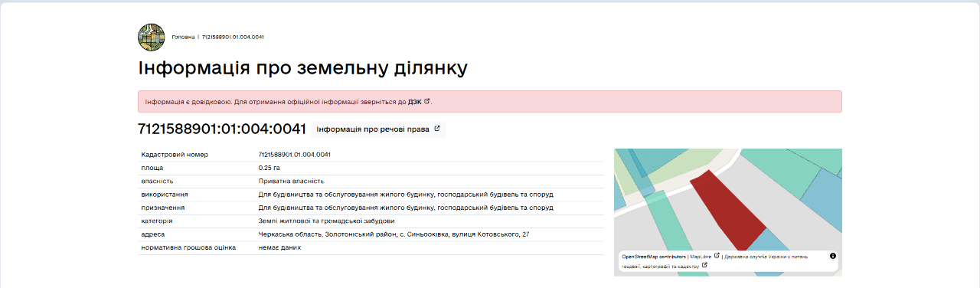Screen dimensions: 980x288
Task: Click the Інформація про земельну ділянку heading
Action: tap(302, 67)
